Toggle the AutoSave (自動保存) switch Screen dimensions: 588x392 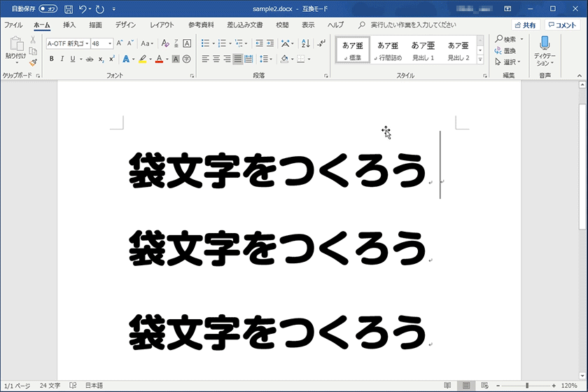point(48,8)
